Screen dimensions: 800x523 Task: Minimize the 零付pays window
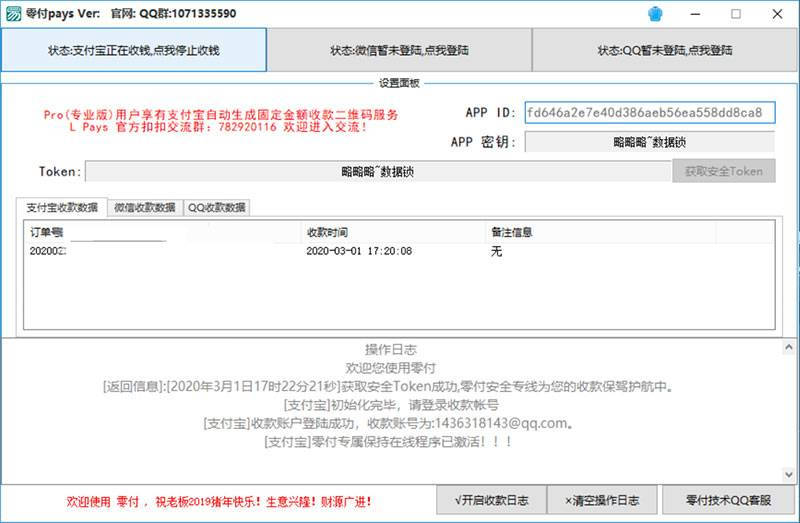point(695,14)
